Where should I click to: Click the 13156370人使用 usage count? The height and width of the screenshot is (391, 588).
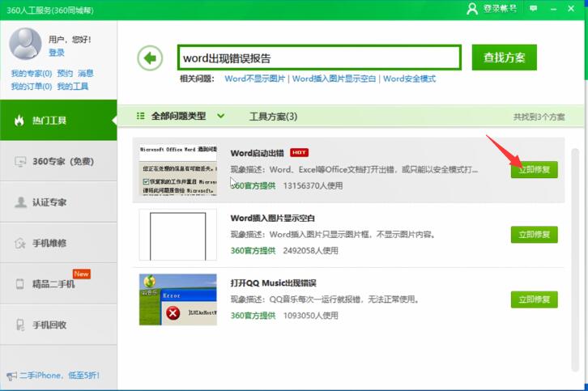(x=313, y=185)
